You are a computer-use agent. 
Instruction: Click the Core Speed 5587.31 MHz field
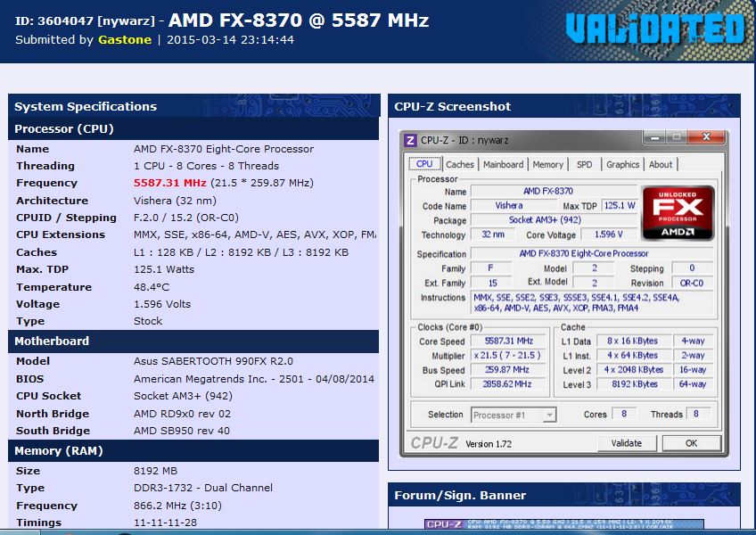coord(509,342)
